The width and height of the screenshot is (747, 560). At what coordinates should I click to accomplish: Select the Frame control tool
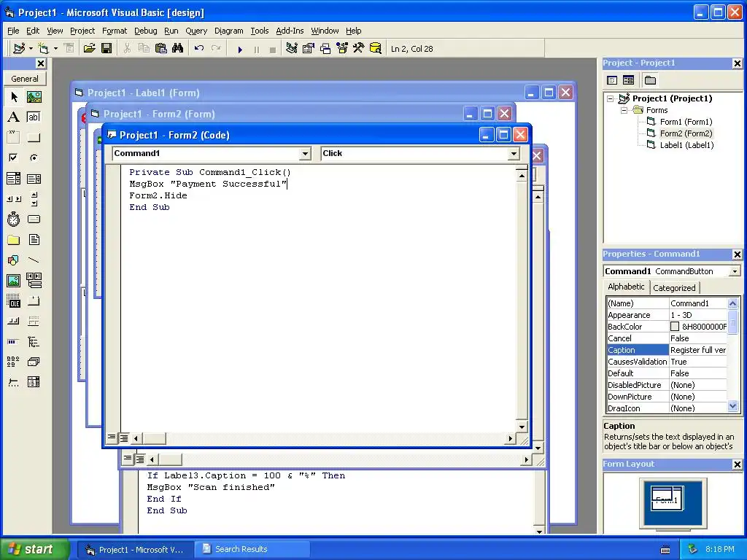[x=14, y=138]
